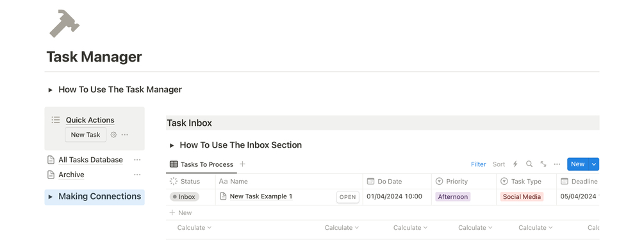644x251 pixels.
Task: Click the 05/04/2024 deadline cell
Action: tap(579, 196)
